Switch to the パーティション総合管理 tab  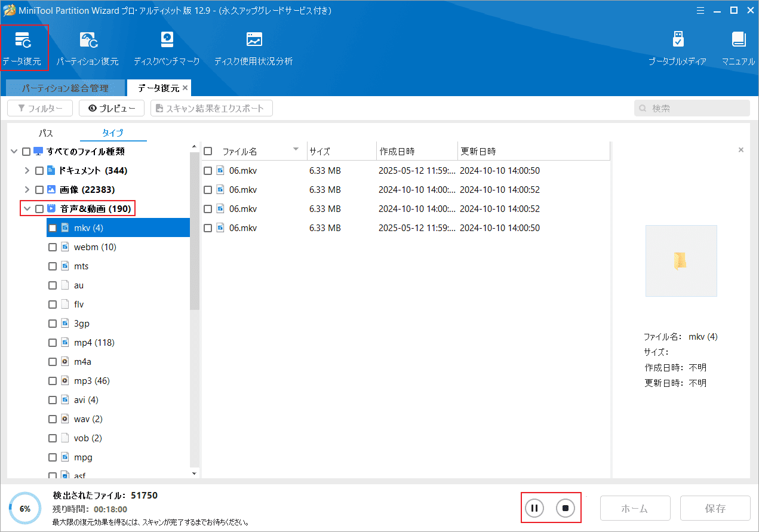(66, 88)
